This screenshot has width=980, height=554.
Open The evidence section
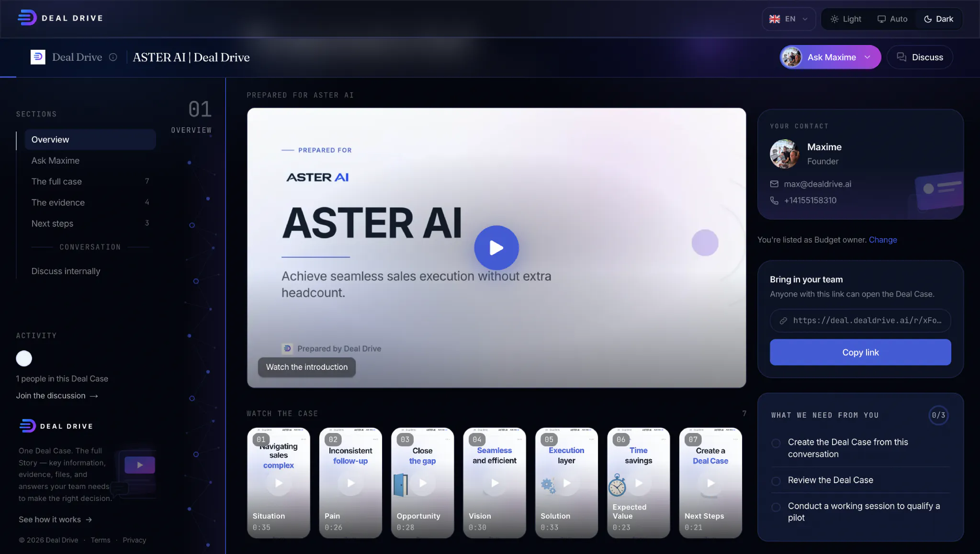(90, 203)
